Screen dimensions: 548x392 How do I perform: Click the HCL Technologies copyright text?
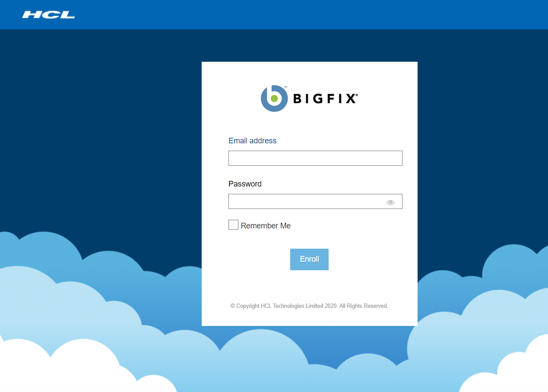click(309, 306)
